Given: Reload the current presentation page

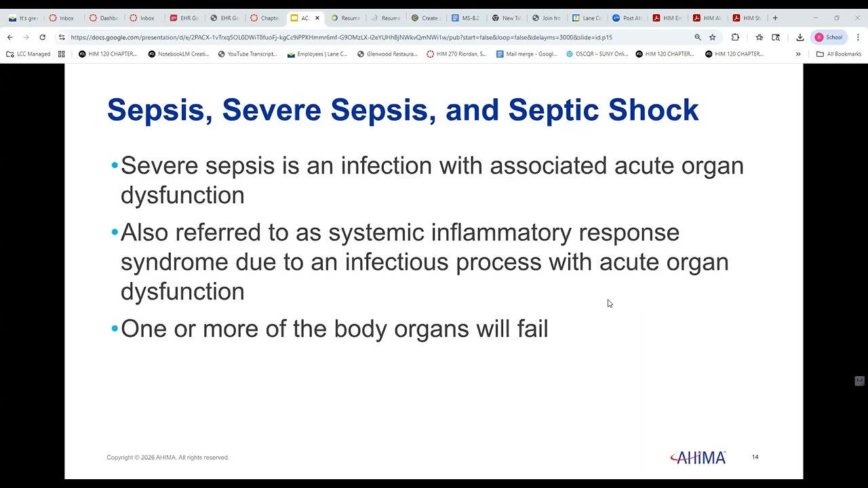Looking at the screenshot, I should point(42,37).
